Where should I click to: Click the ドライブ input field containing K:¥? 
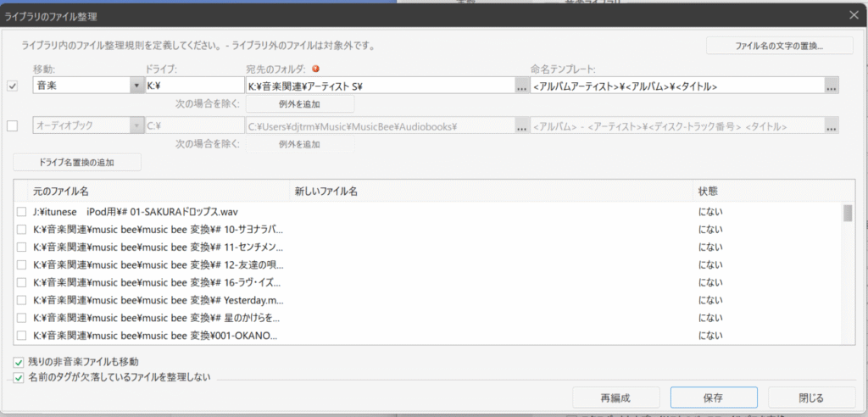(193, 86)
